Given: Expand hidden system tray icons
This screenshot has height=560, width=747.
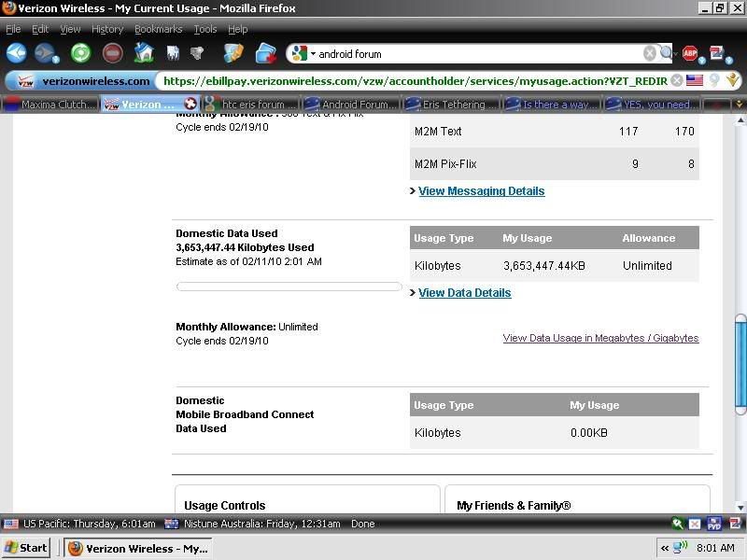Looking at the screenshot, I should coord(666,548).
